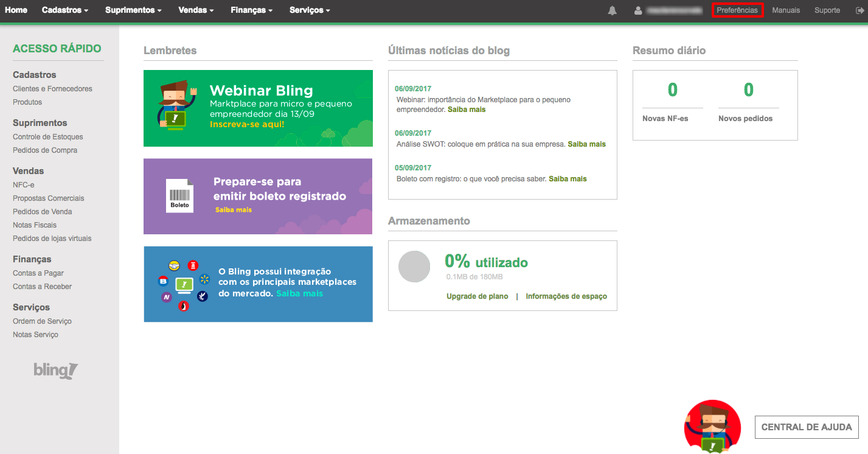Click the CENTRAL DE AJUDA button
The image size is (868, 454).
coord(807,427)
